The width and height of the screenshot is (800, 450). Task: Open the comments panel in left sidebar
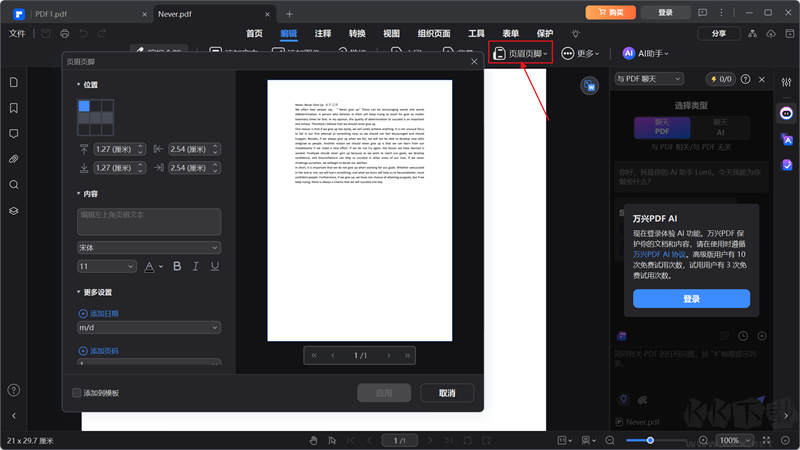coord(14,133)
